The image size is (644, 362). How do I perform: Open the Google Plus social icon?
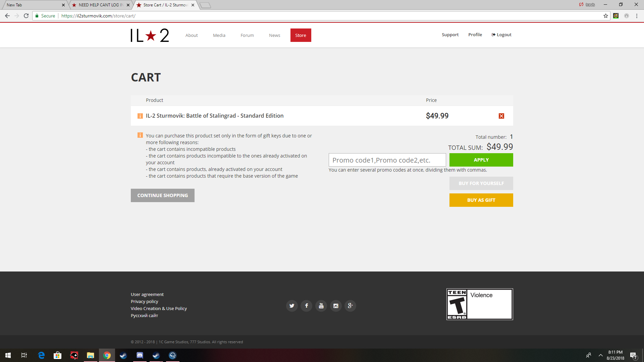pyautogui.click(x=350, y=306)
